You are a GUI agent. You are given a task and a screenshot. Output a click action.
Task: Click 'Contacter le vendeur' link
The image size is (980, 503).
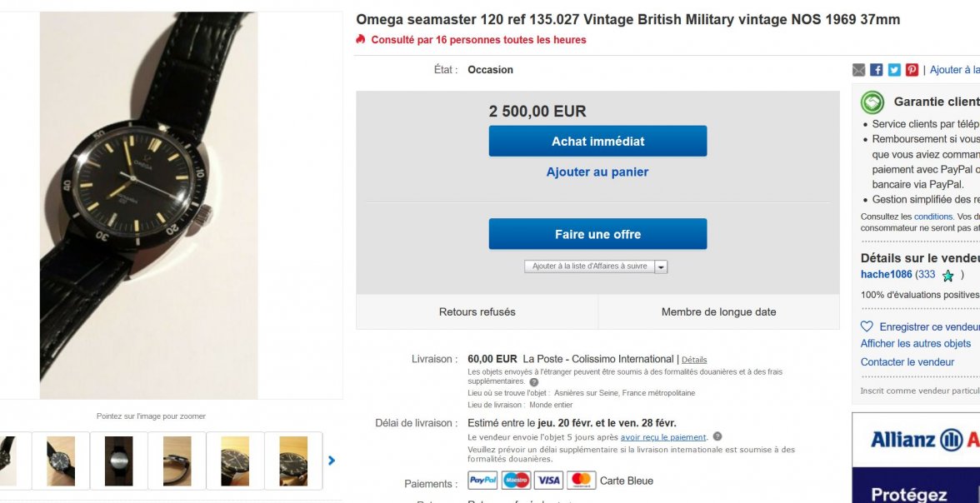point(907,362)
